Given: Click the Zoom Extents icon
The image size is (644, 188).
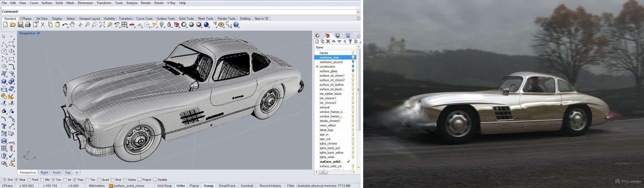Looking at the screenshot, I should point(102,25).
